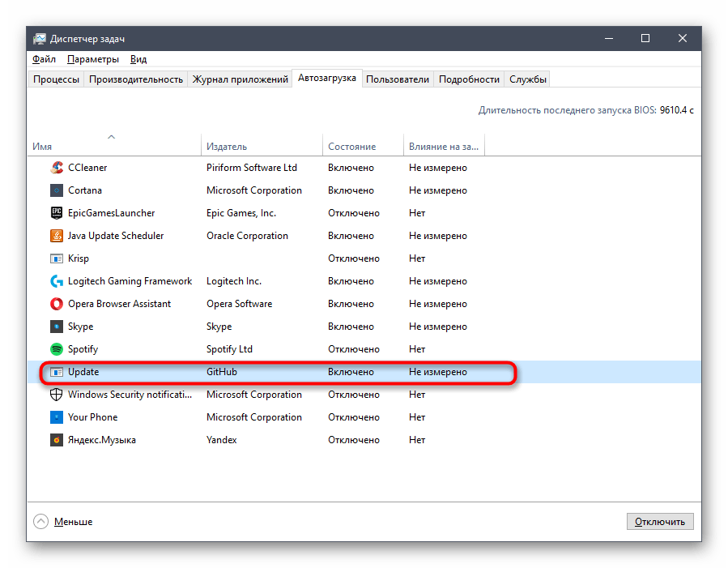Switch to the Процессы tab

tap(56, 79)
